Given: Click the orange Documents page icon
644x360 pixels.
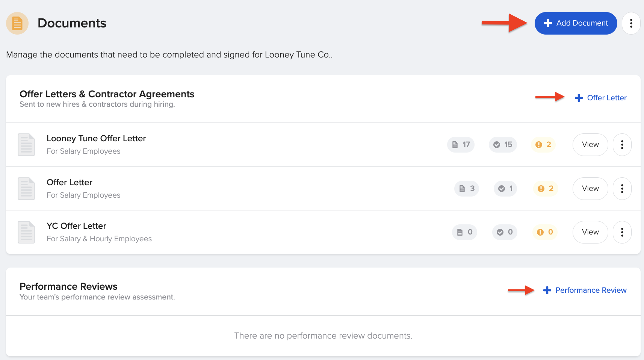Looking at the screenshot, I should [x=17, y=23].
